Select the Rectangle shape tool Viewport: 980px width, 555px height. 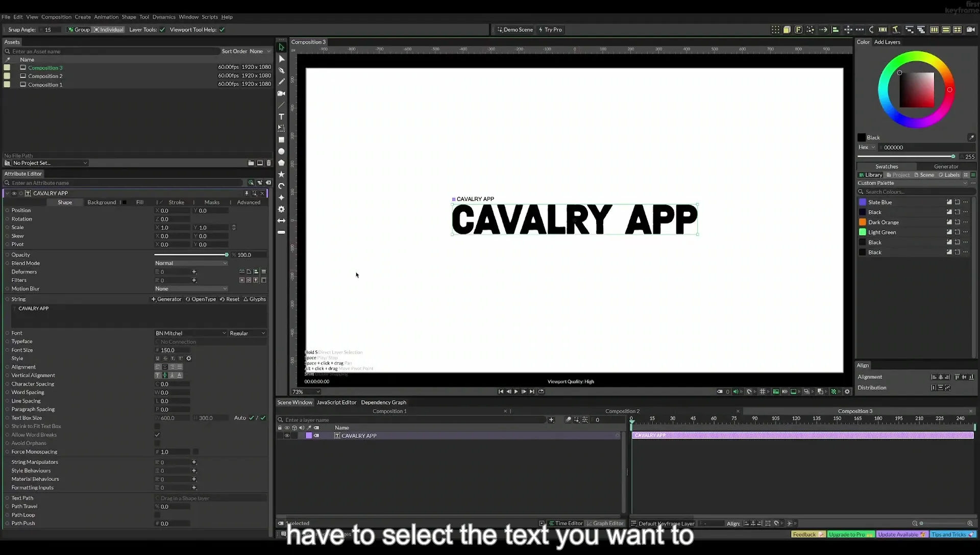click(281, 140)
